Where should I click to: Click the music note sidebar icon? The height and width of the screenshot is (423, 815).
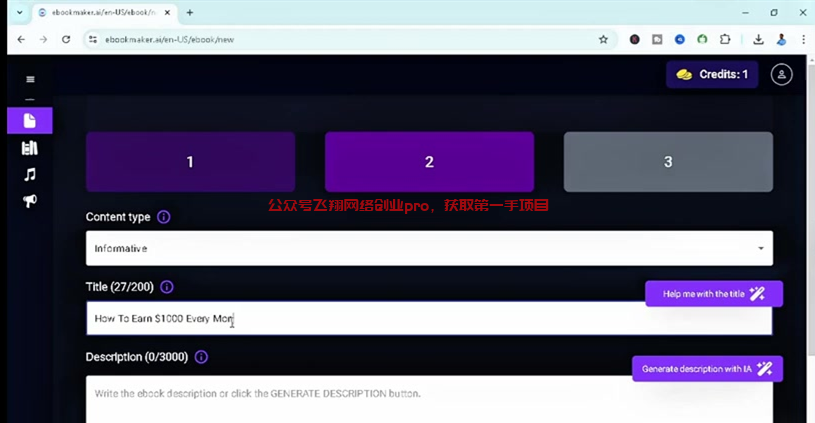point(30,174)
